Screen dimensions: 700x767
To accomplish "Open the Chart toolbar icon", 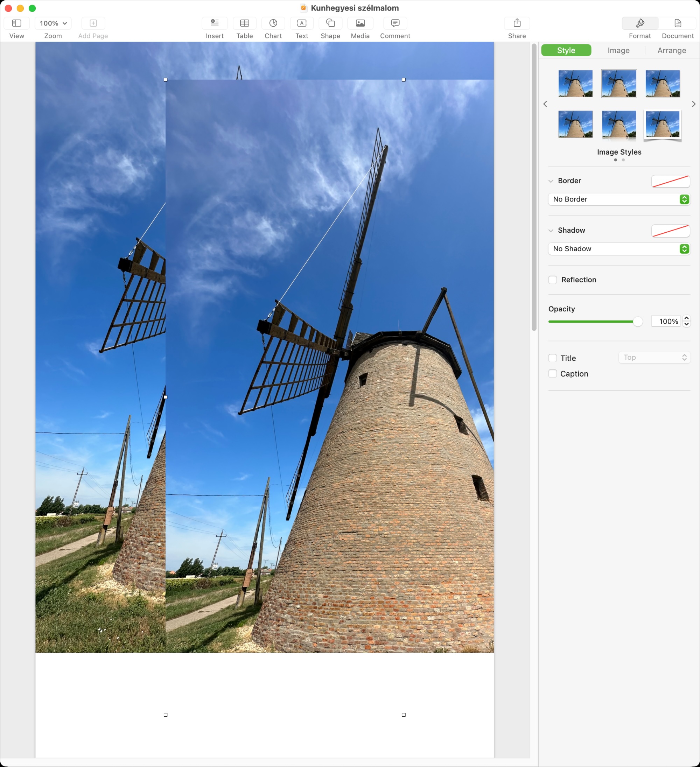I will 273,23.
